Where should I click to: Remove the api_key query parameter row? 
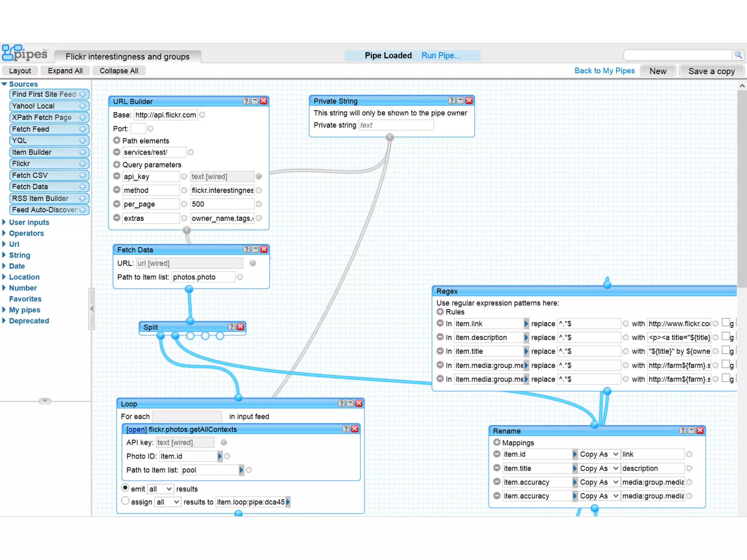click(x=117, y=176)
